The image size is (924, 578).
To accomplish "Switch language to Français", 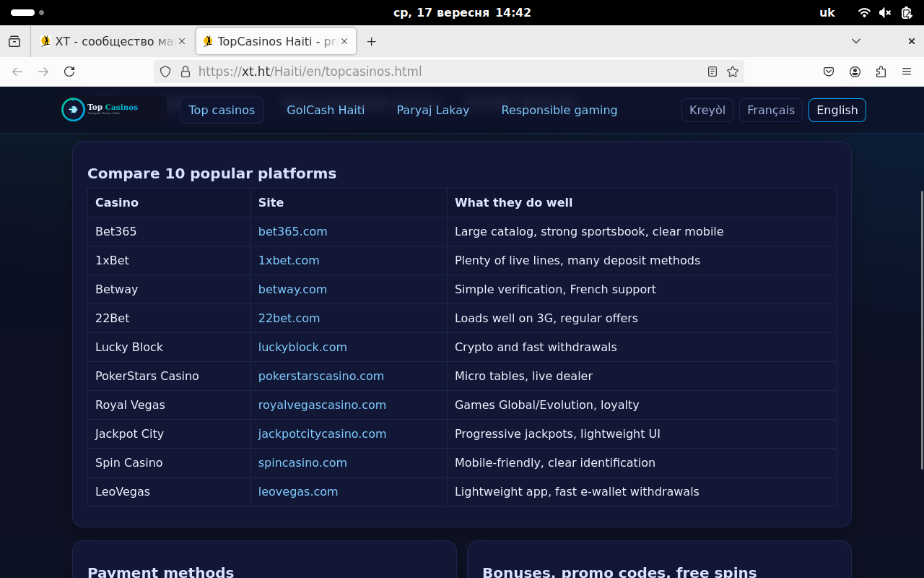I will click(771, 110).
